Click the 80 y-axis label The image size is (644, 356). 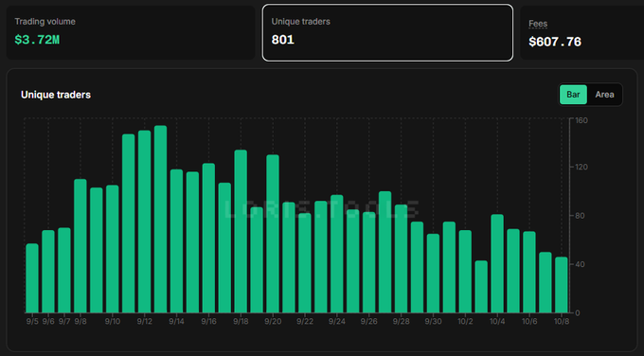click(x=580, y=216)
